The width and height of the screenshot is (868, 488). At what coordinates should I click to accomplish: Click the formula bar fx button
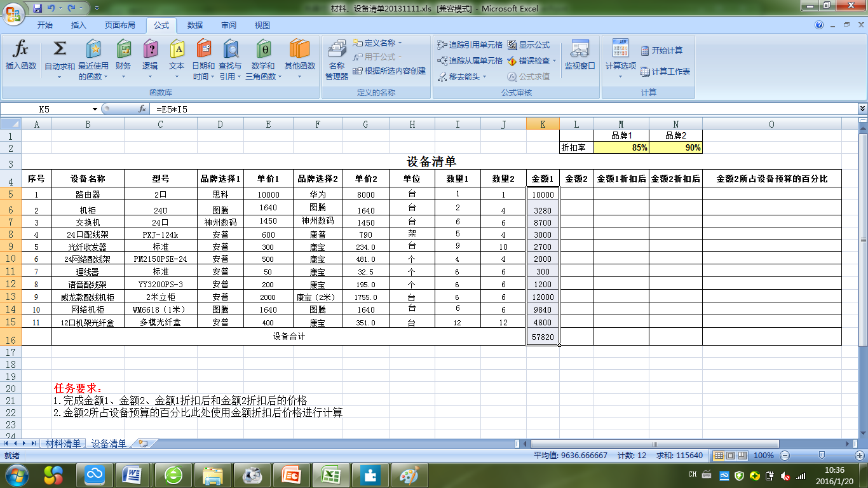click(143, 109)
